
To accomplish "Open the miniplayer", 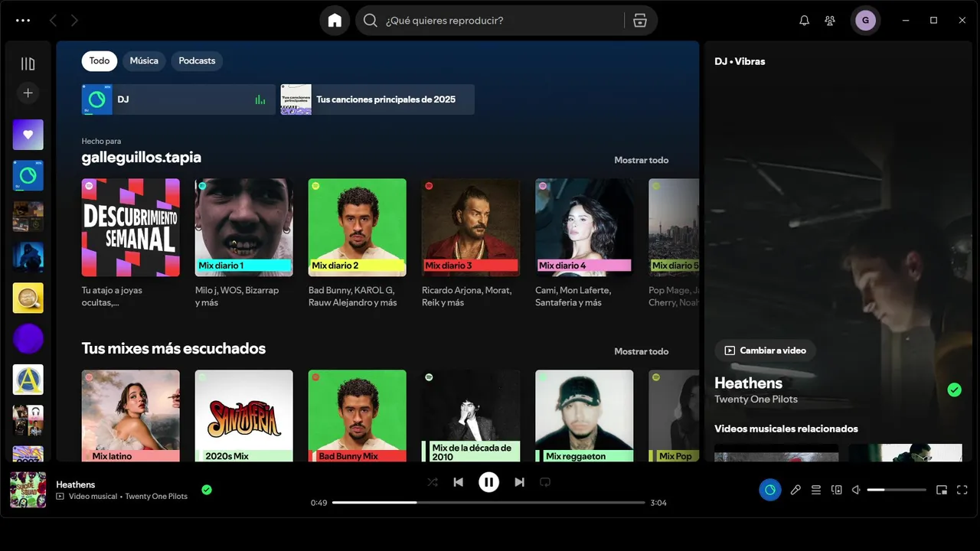I will click(x=942, y=490).
